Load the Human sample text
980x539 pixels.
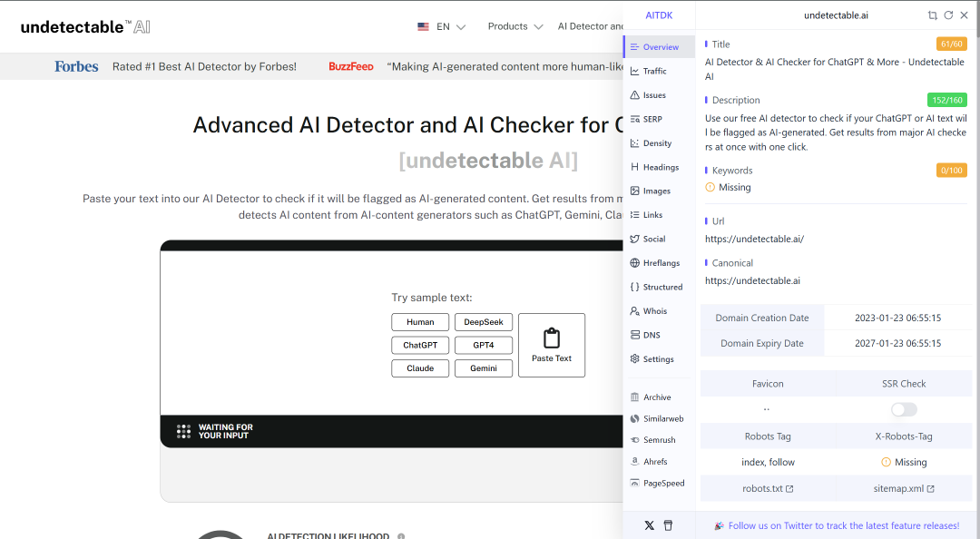tap(420, 322)
